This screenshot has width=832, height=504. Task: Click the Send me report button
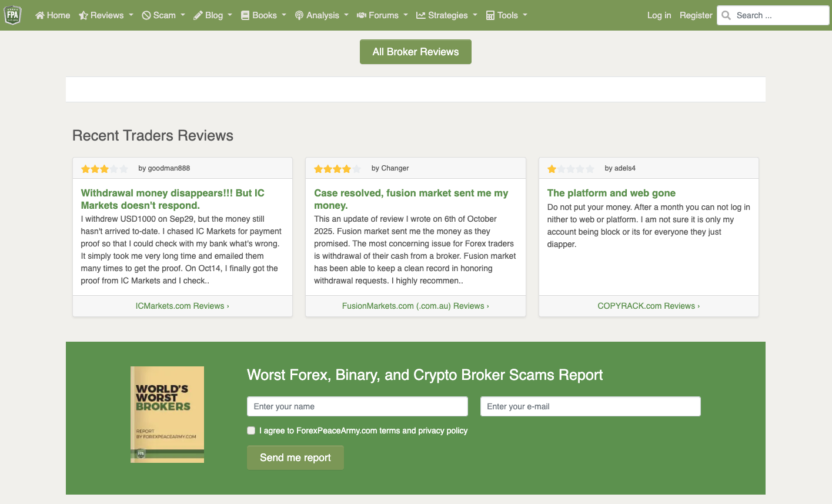pyautogui.click(x=295, y=458)
